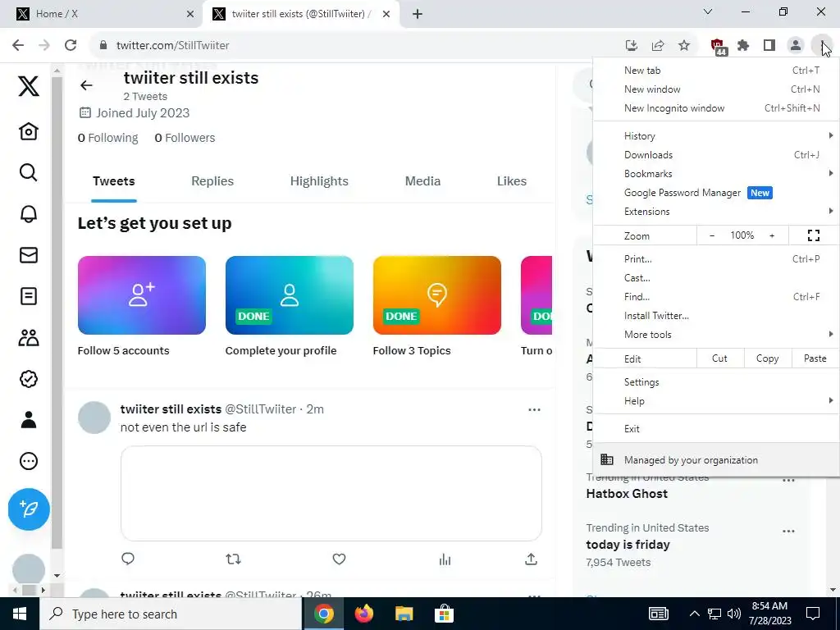Screen dimensions: 840x630
Task: Click the 'Complete your profile' card
Action: point(290,307)
